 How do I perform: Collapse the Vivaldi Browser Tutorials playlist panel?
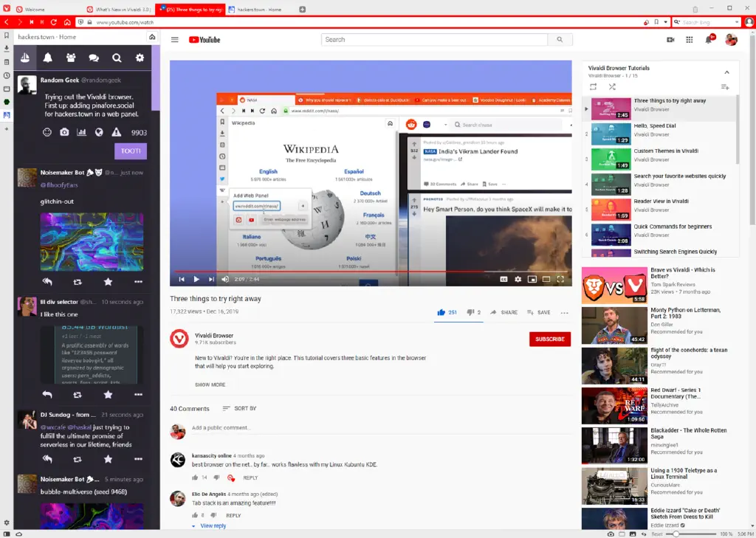pos(726,72)
